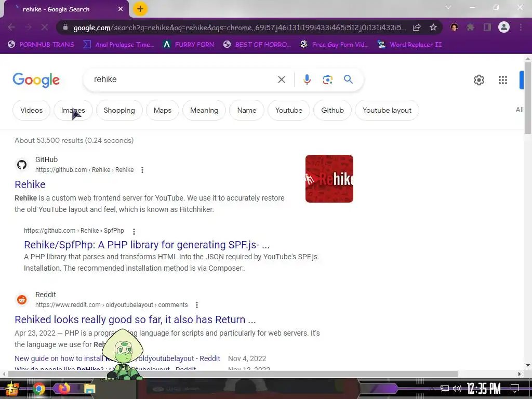Viewport: 532px width, 399px height.
Task: Open File Explorer from the taskbar
Action: click(x=89, y=389)
